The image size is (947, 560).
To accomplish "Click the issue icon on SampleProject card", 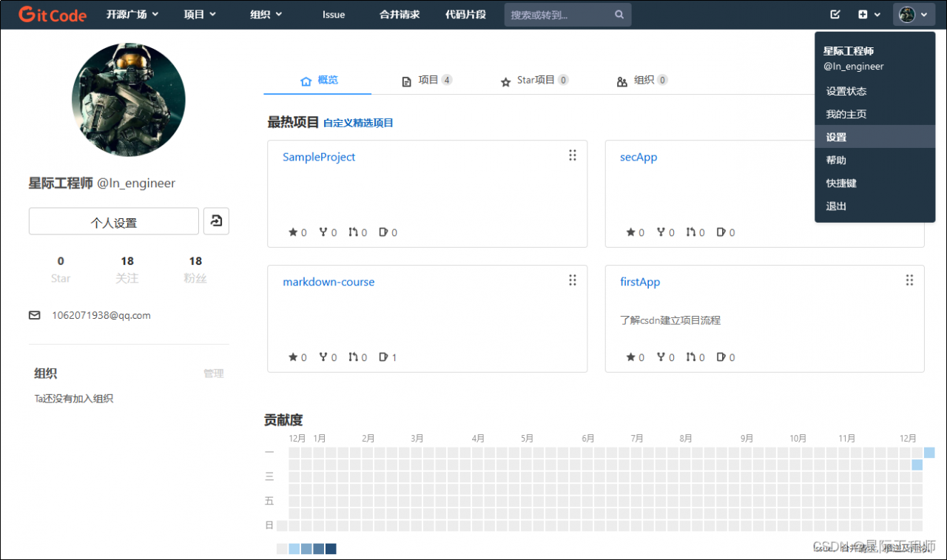I will [x=383, y=232].
